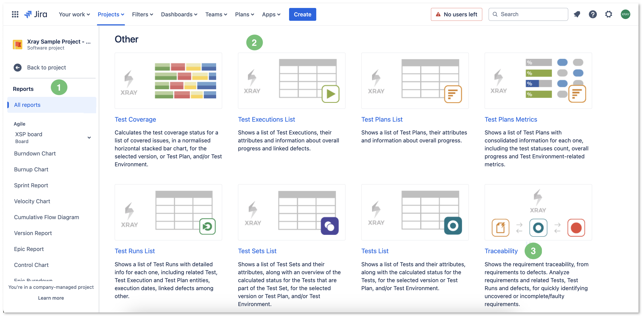Open Cumulative Flow Diagram

[46, 217]
